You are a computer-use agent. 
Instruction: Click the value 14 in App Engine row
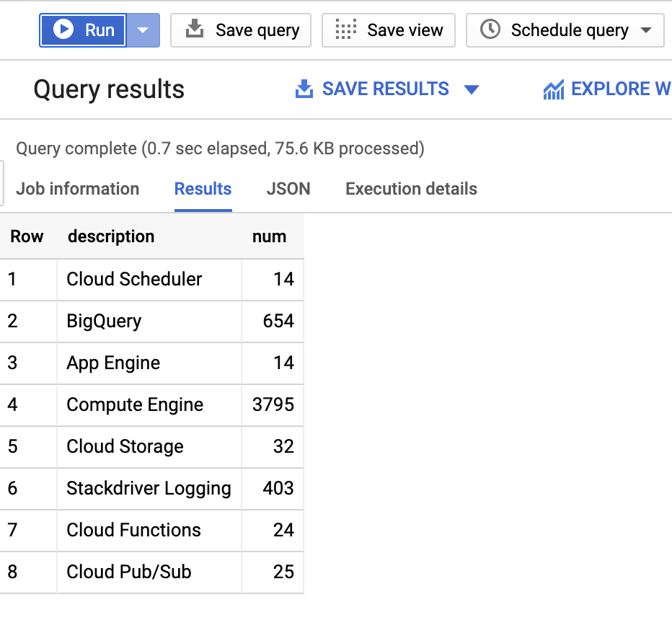pos(283,363)
